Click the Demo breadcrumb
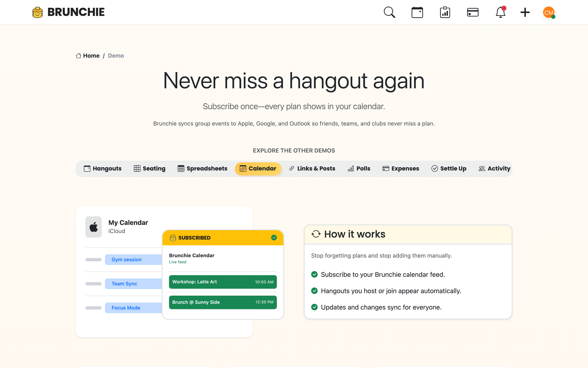This screenshot has width=588, height=368. pyautogui.click(x=116, y=56)
